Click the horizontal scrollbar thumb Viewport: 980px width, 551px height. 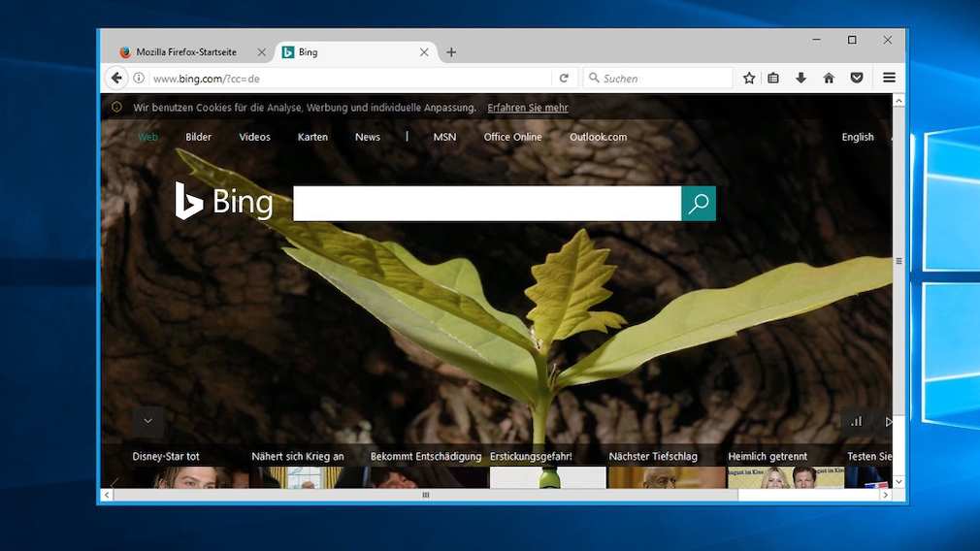[x=426, y=495]
